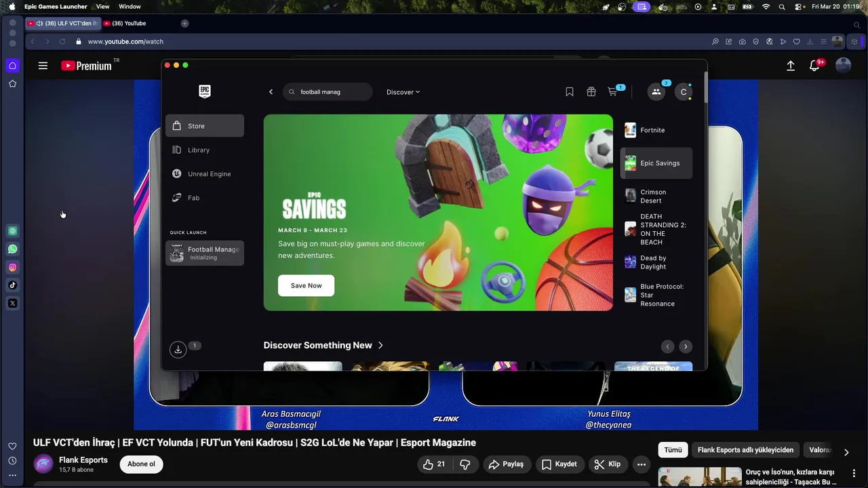The image size is (868, 488).
Task: Click the carousel previous arrow button
Action: tap(667, 346)
